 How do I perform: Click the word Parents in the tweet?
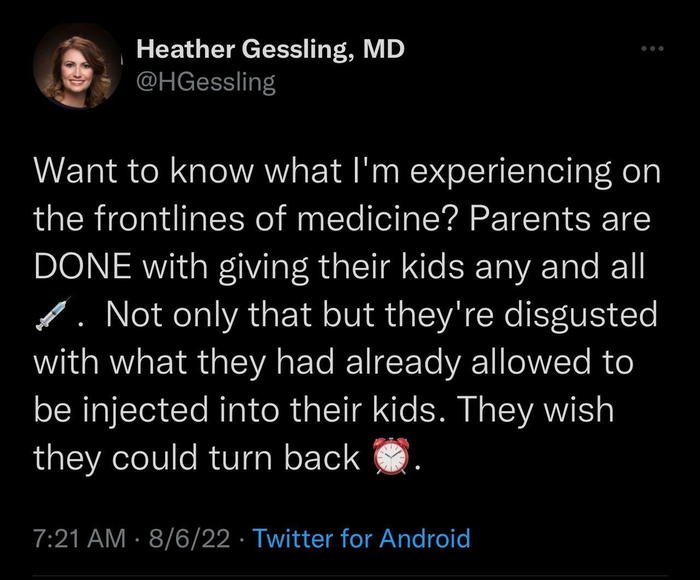(x=526, y=220)
